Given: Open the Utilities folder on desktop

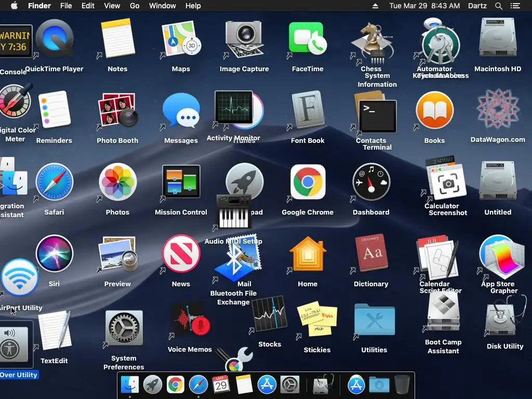Looking at the screenshot, I should pos(374,320).
